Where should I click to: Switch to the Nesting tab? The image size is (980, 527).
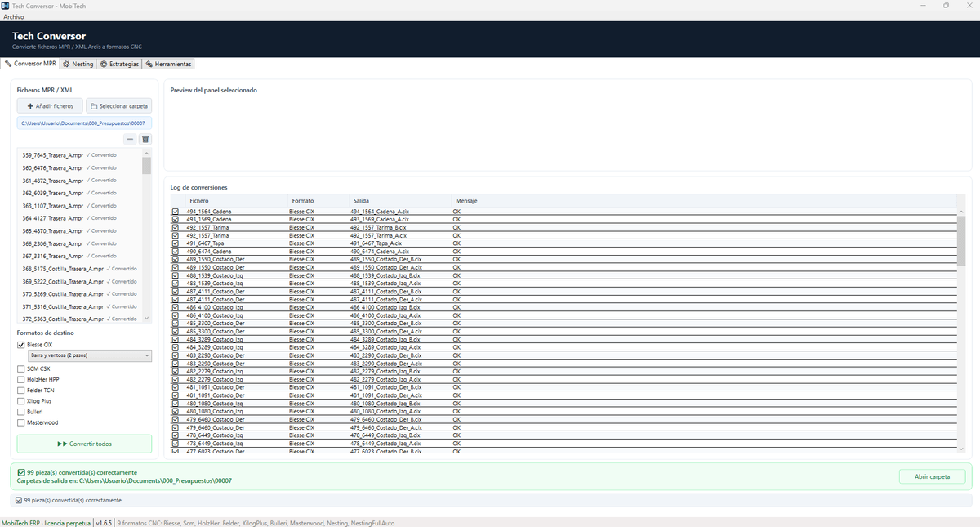pos(78,64)
